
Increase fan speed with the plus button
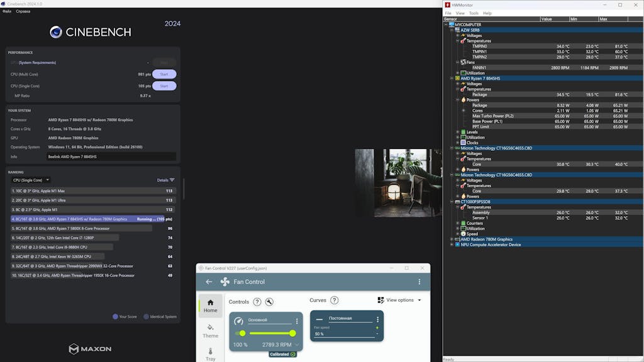pyautogui.click(x=377, y=327)
